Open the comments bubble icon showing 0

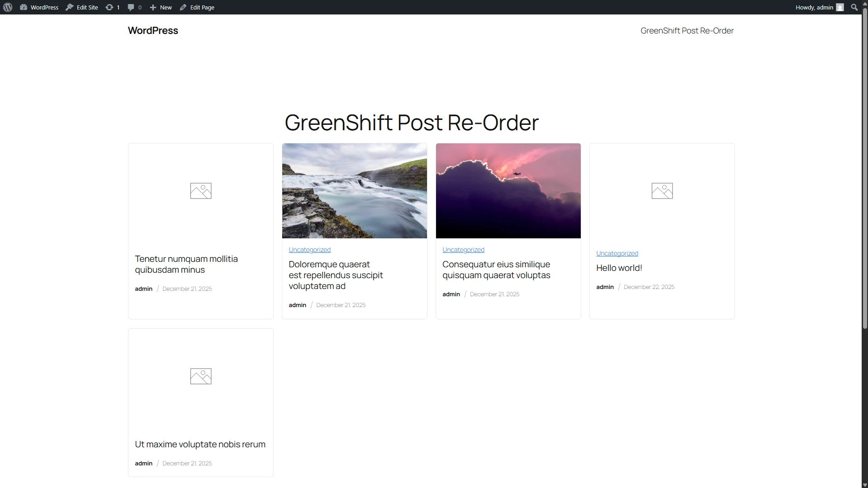click(x=135, y=7)
